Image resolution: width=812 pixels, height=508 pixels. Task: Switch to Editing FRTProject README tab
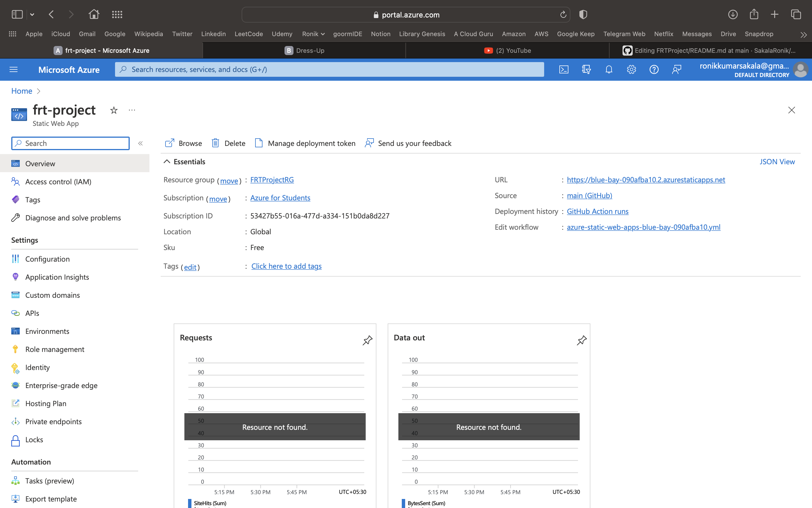710,51
